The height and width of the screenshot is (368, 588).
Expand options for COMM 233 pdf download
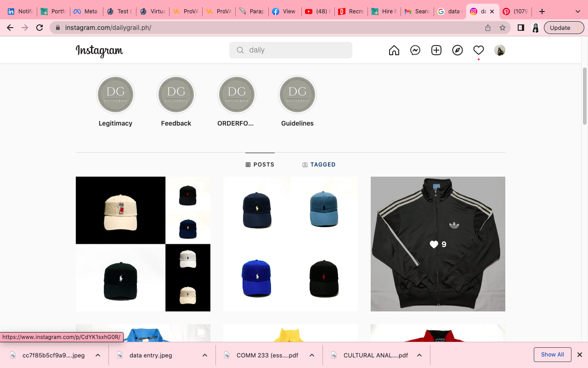click(x=312, y=355)
